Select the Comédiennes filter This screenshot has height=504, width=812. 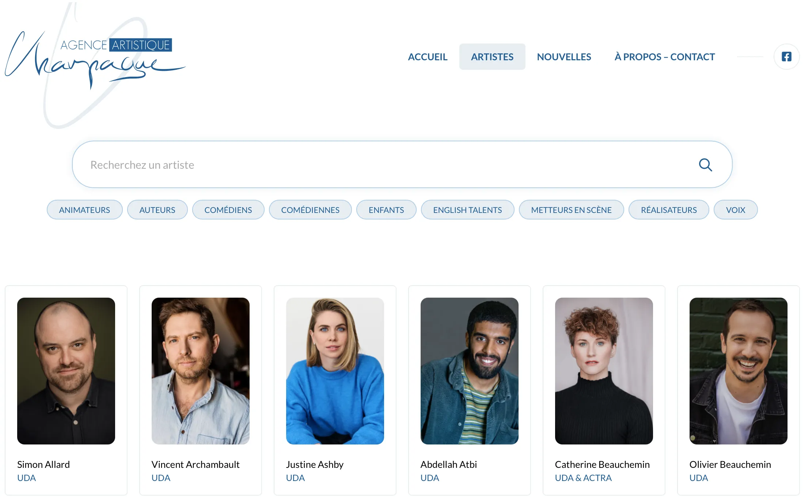[310, 210]
